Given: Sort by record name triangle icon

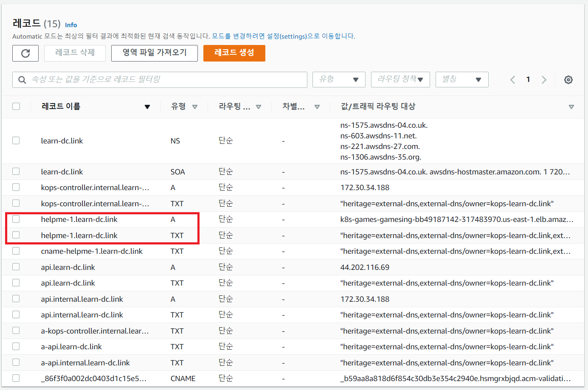Looking at the screenshot, I should click(x=147, y=107).
